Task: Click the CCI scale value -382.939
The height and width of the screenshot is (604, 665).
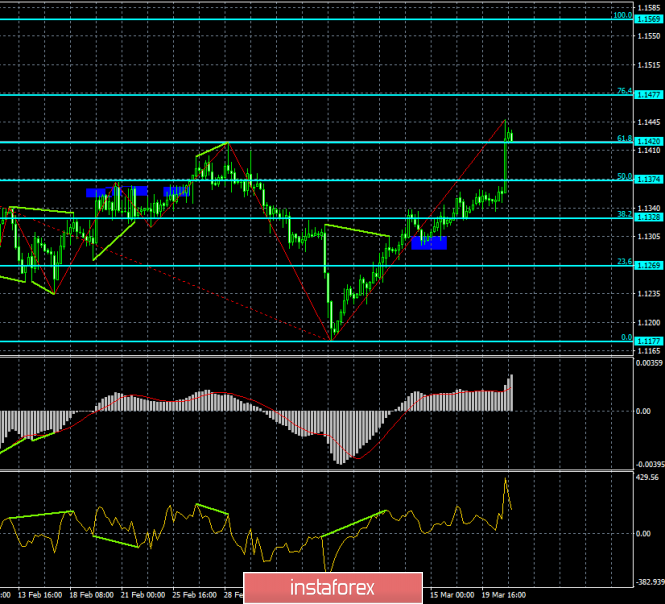Action: click(649, 582)
